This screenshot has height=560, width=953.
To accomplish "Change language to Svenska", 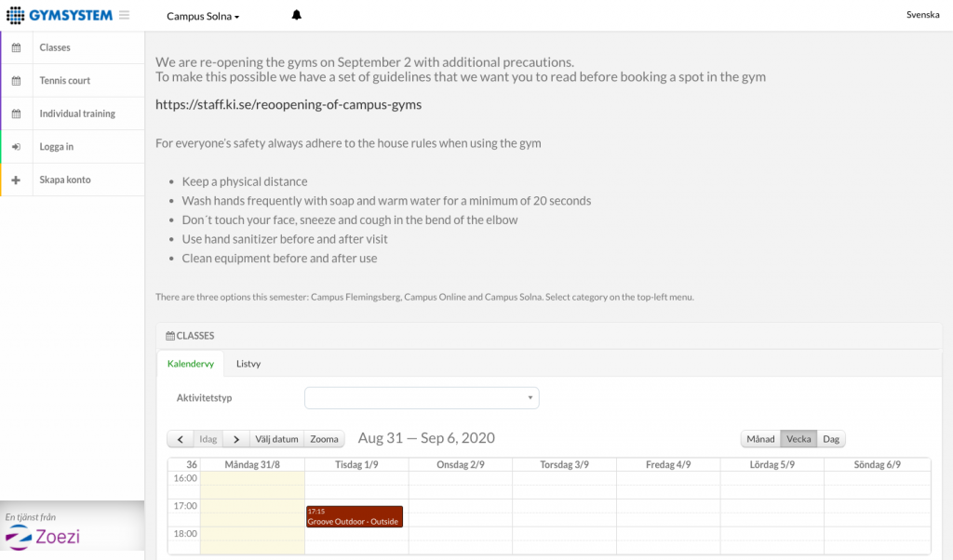I will (922, 15).
